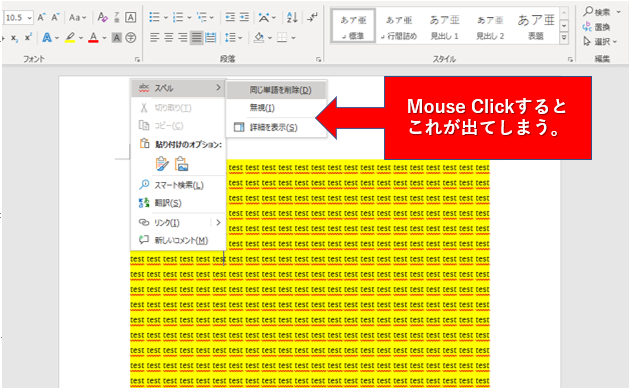This screenshot has width=629, height=388.
Task: Open the font size dropdown
Action: pos(29,18)
